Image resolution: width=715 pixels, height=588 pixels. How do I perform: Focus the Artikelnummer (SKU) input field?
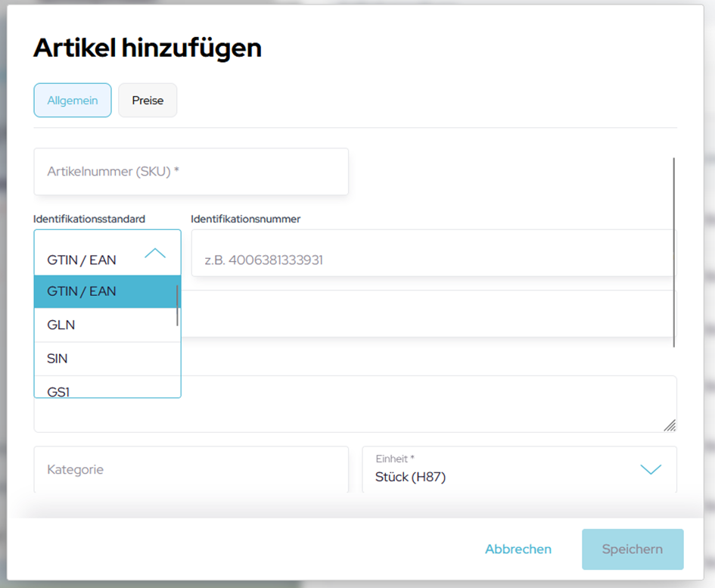(x=191, y=172)
